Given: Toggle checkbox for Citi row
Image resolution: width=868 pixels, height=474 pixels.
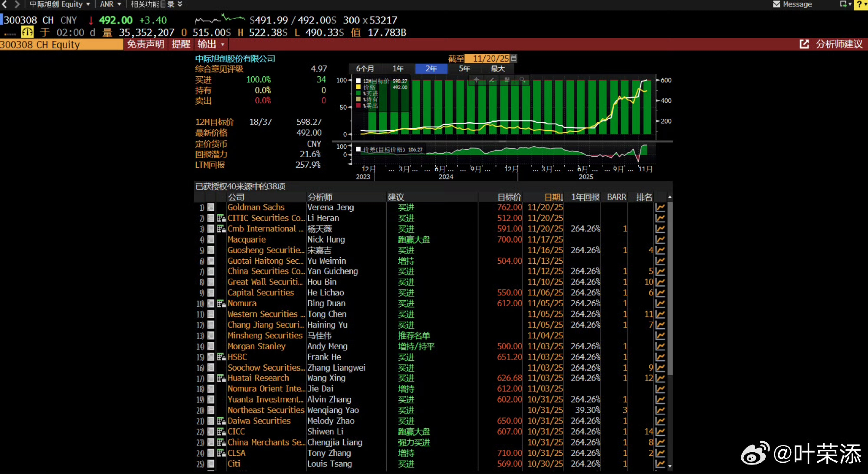Looking at the screenshot, I should point(211,464).
